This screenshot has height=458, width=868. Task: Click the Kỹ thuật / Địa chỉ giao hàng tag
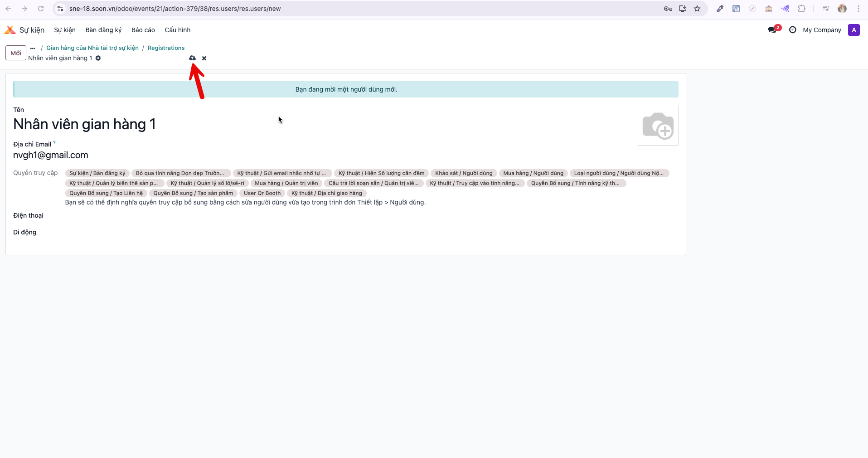[327, 193]
